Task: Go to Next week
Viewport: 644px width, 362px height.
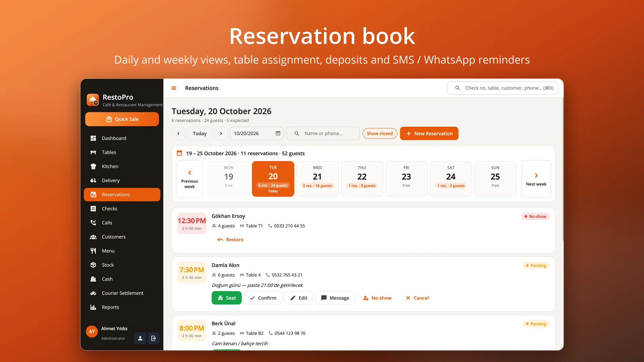Action: 536,179
